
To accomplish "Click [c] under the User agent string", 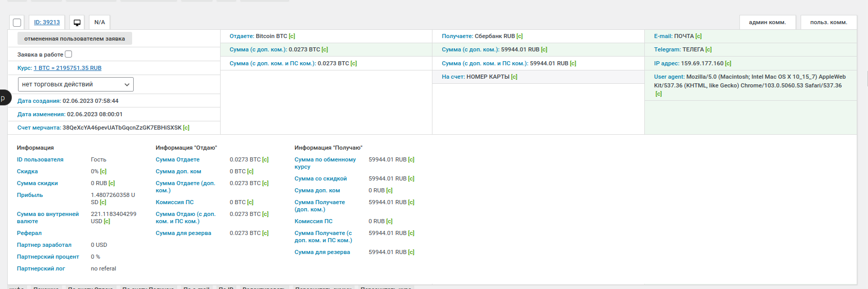I will click(x=659, y=94).
